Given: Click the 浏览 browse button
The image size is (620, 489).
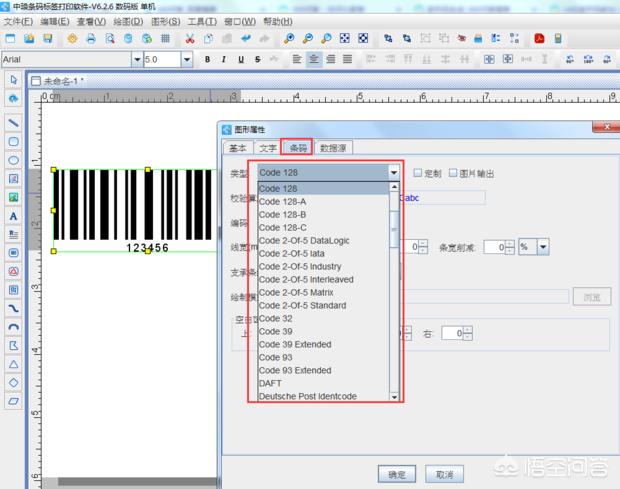Looking at the screenshot, I should [x=592, y=297].
